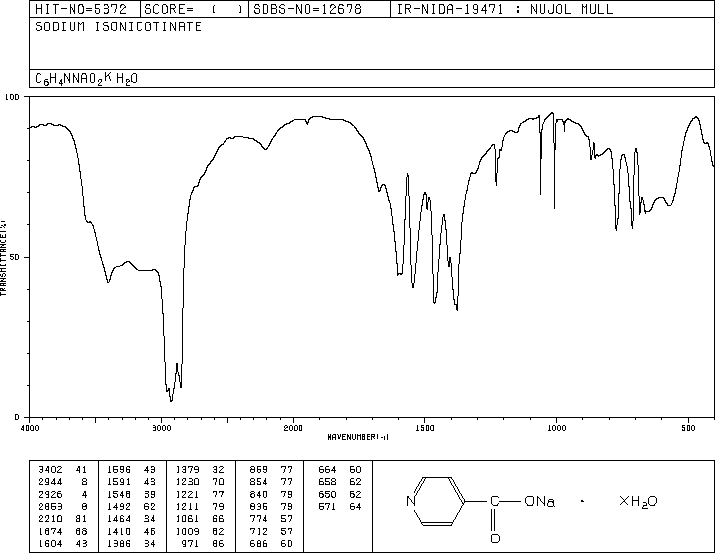The image size is (715, 553).
Task: Click the SODIUM ISONICOTINATE compound name
Action: tap(119, 27)
